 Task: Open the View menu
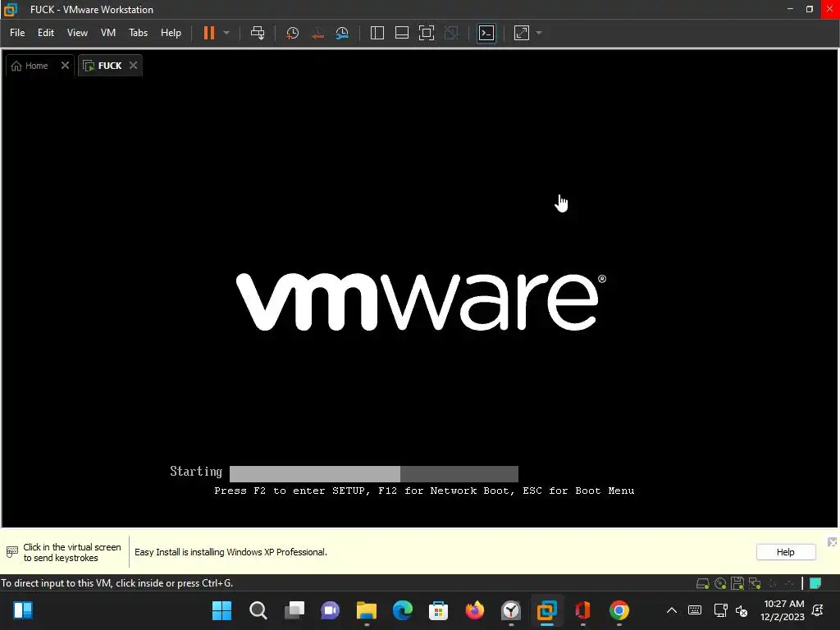tap(77, 33)
